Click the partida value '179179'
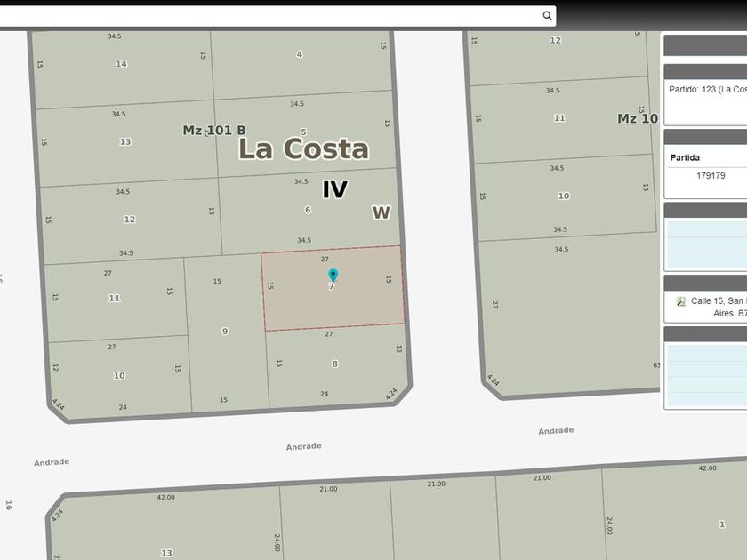The height and width of the screenshot is (560, 747). [x=711, y=176]
